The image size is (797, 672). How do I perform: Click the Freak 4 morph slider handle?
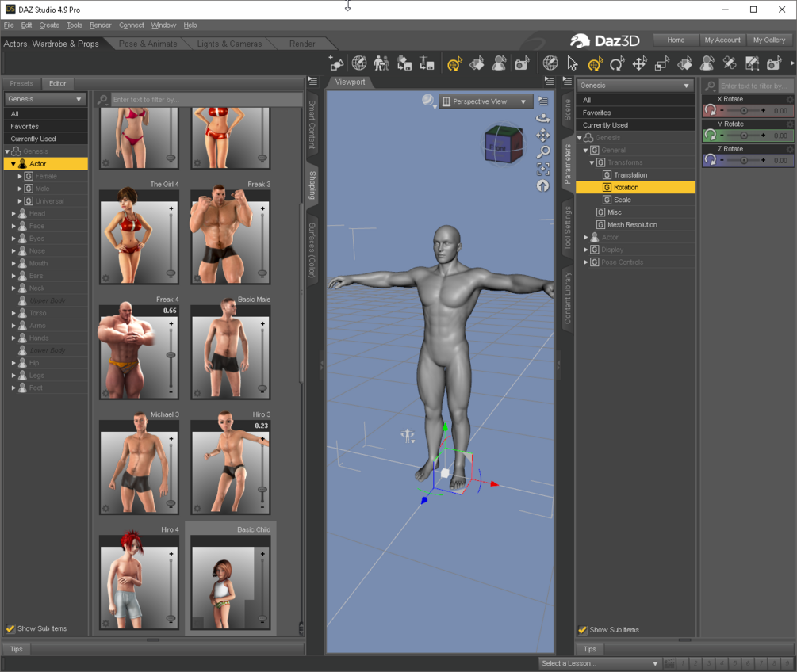tap(171, 355)
